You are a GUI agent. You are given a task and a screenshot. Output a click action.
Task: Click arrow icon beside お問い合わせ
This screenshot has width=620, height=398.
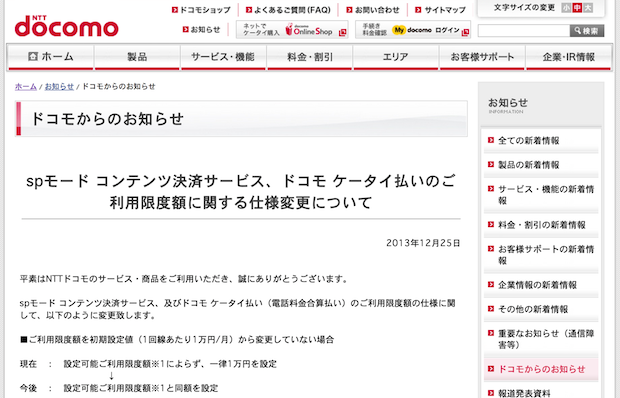[350, 10]
